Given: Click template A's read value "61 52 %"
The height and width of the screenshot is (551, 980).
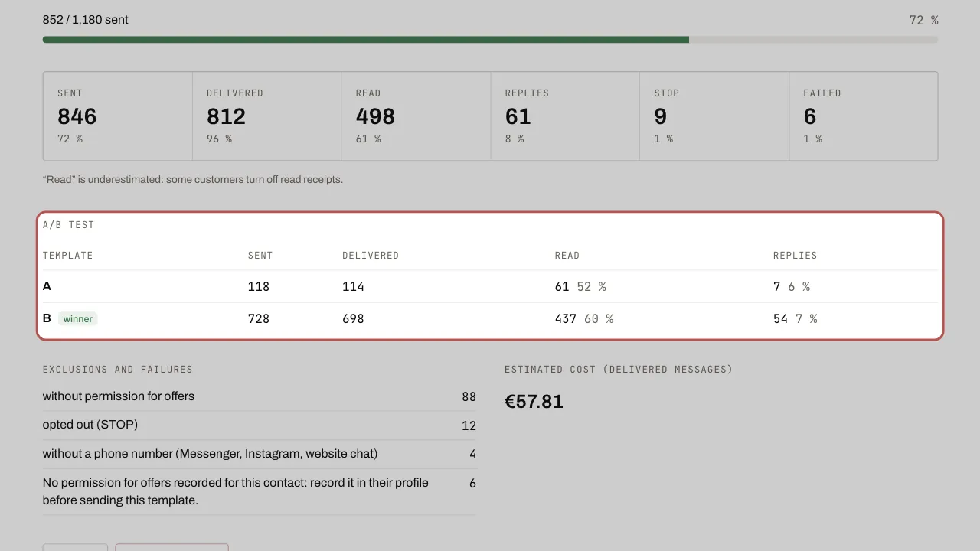Looking at the screenshot, I should (x=580, y=287).
